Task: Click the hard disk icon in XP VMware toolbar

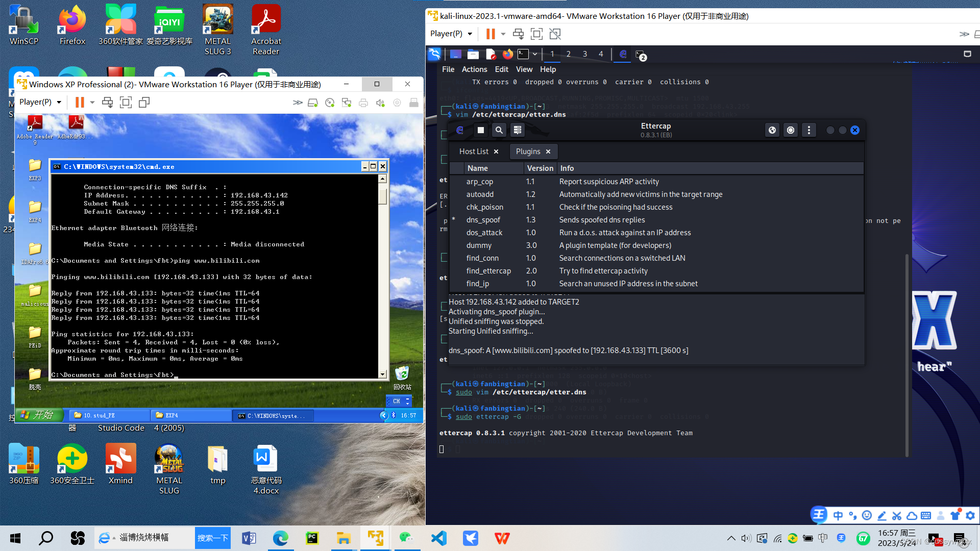Action: [x=313, y=103]
